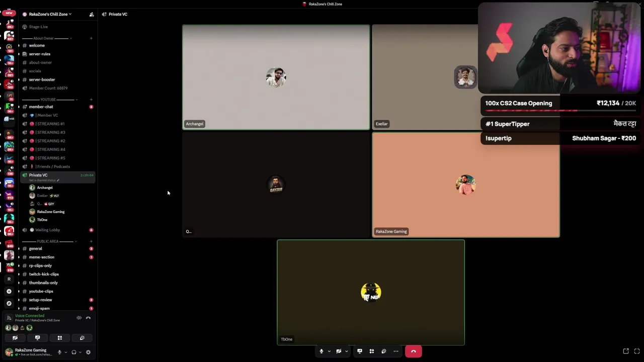644x362 pixels.
Task: Add a server with plus icon
Action: pos(9,291)
